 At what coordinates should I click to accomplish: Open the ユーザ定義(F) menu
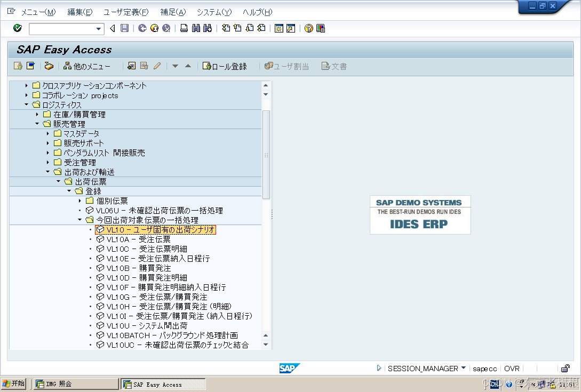[125, 12]
